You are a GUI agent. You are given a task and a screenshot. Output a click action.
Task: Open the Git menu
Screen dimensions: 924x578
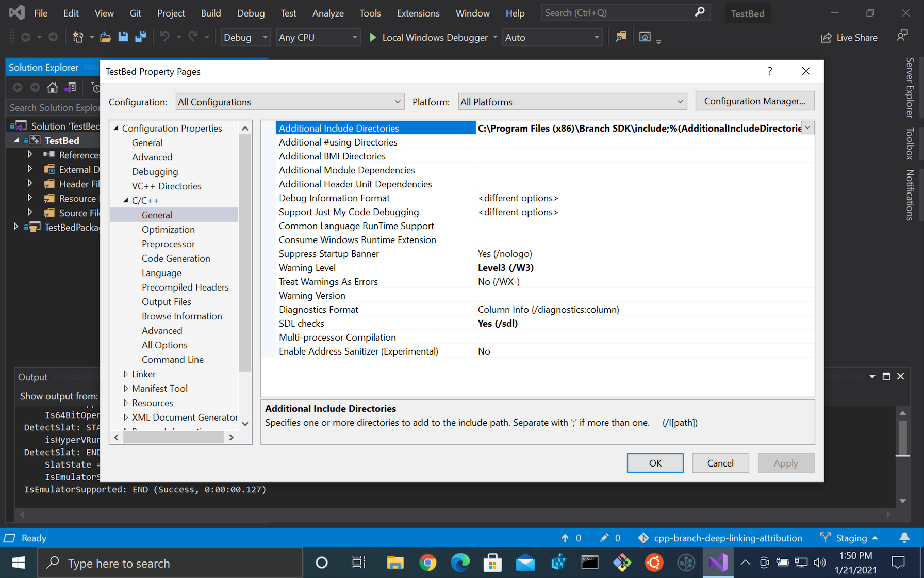coord(135,13)
